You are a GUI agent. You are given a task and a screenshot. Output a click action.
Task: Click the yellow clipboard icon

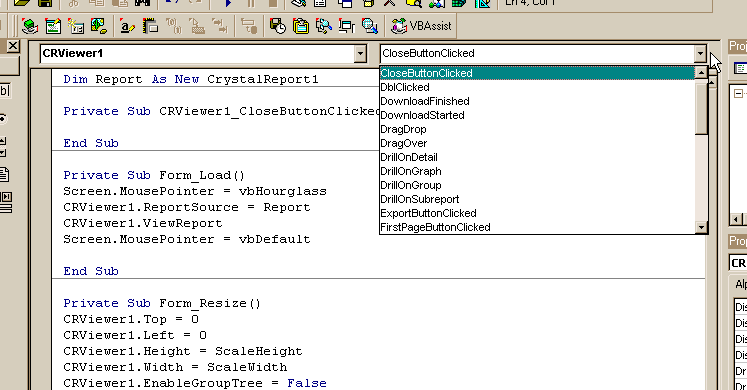click(301, 26)
